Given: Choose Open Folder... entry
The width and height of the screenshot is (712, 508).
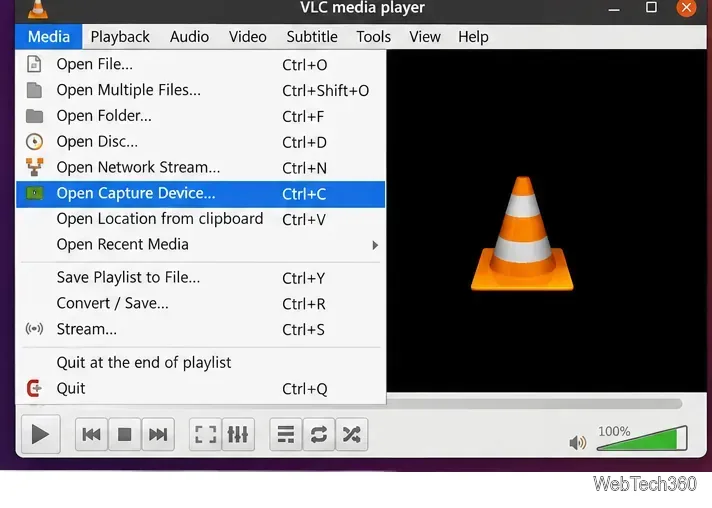Looking at the screenshot, I should point(200,116).
